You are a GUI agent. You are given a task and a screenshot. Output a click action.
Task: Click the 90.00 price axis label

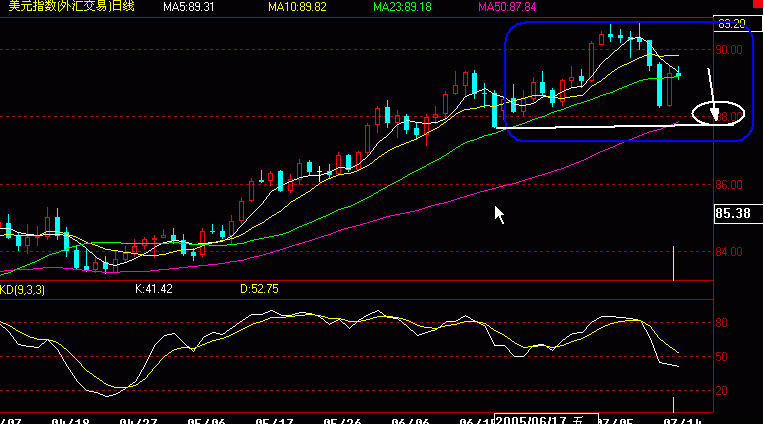coord(729,50)
